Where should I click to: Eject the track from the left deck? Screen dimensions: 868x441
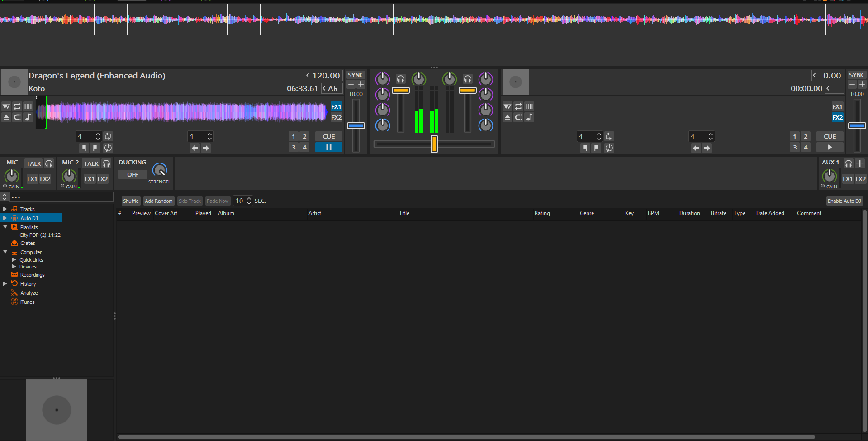6,117
